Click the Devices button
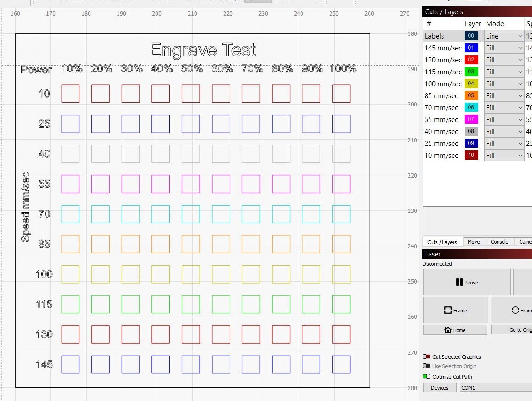 tap(439, 387)
